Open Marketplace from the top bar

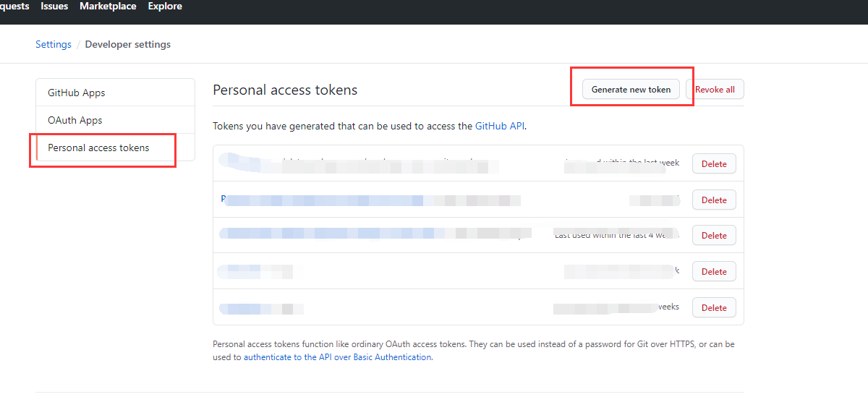[x=108, y=7]
